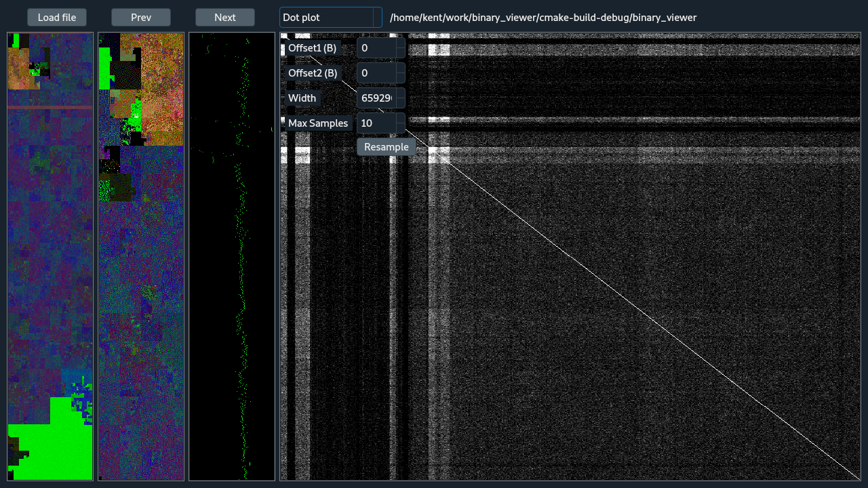
Task: Increment Offset2 using the up stepper
Action: click(x=401, y=68)
